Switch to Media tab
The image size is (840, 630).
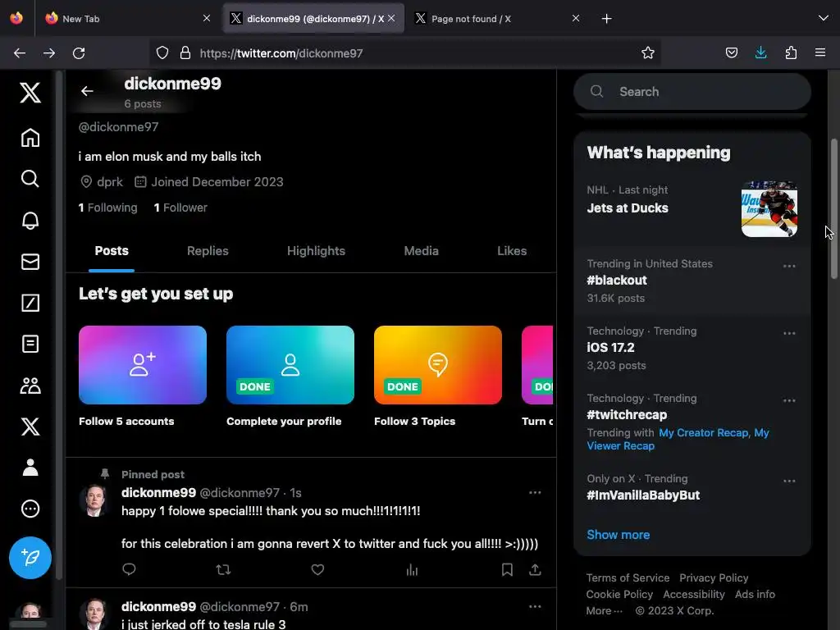point(421,251)
